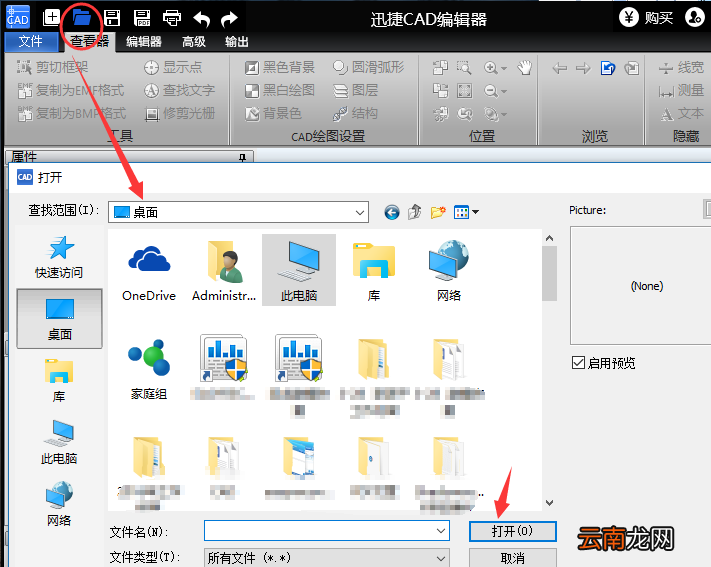
Task: Switch to the 查看器 tab
Action: point(89,42)
